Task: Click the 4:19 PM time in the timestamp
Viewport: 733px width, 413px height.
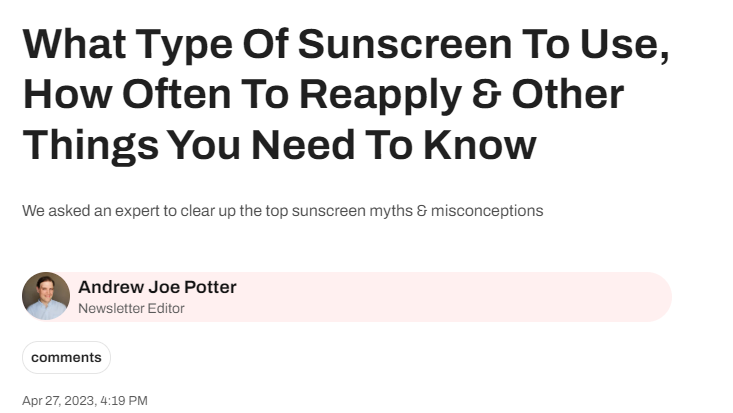Action: 124,400
